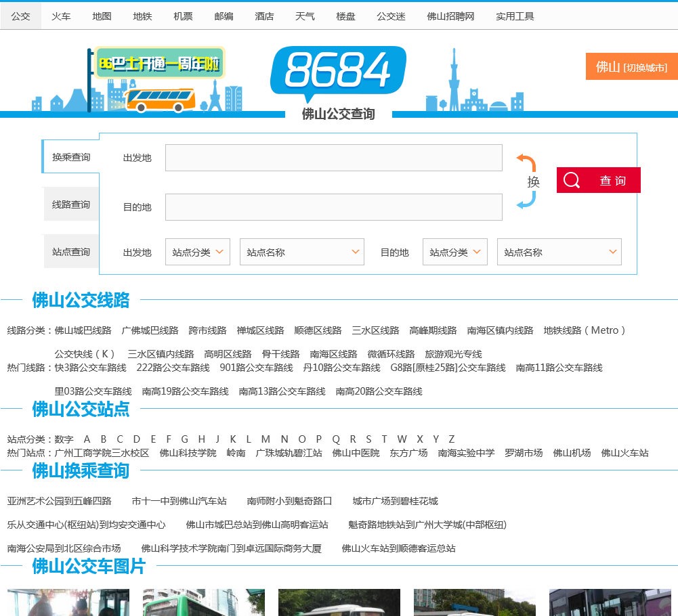The width and height of the screenshot is (678, 616).
Task: Open the 公交 top menu item
Action: coord(21,16)
